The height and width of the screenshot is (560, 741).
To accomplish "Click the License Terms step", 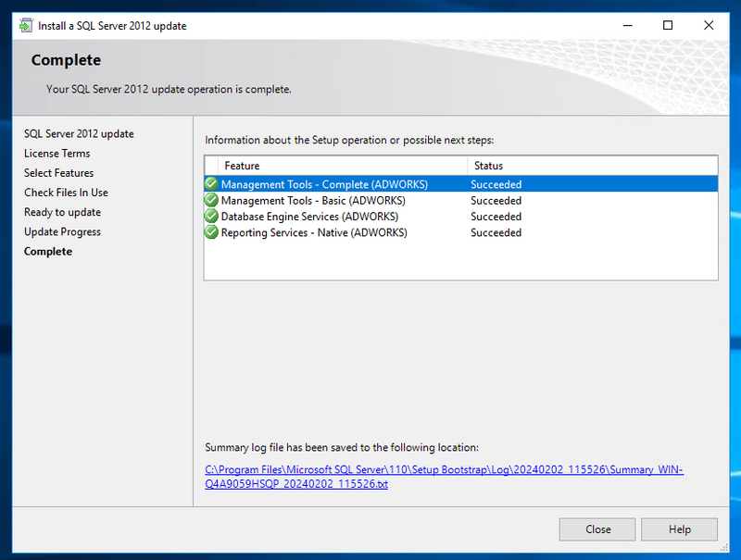I will click(x=57, y=154).
